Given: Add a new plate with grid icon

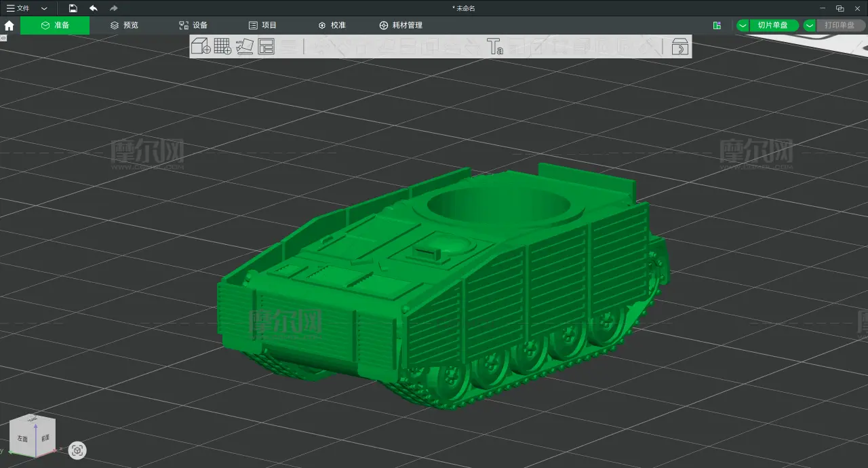Looking at the screenshot, I should pyautogui.click(x=222, y=46).
